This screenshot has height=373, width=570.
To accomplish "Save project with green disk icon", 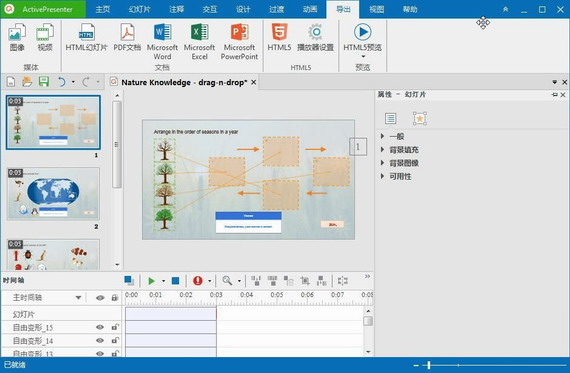I will click(x=44, y=82).
